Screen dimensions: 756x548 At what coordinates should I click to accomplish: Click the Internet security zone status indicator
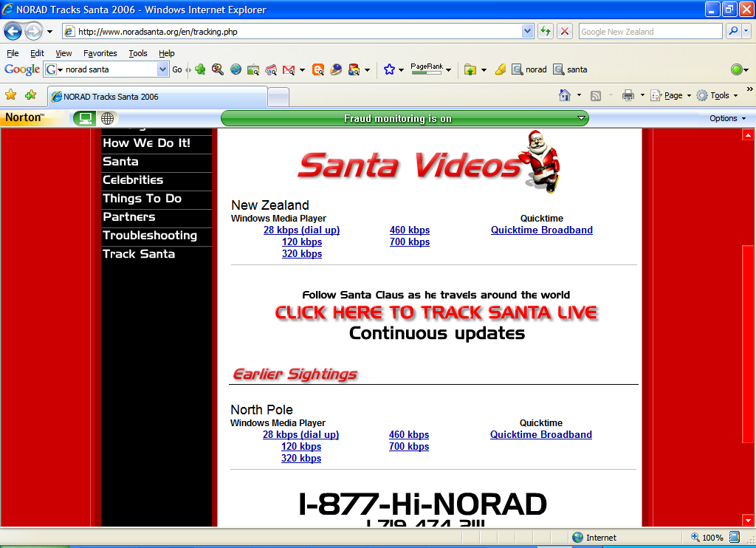pos(594,538)
